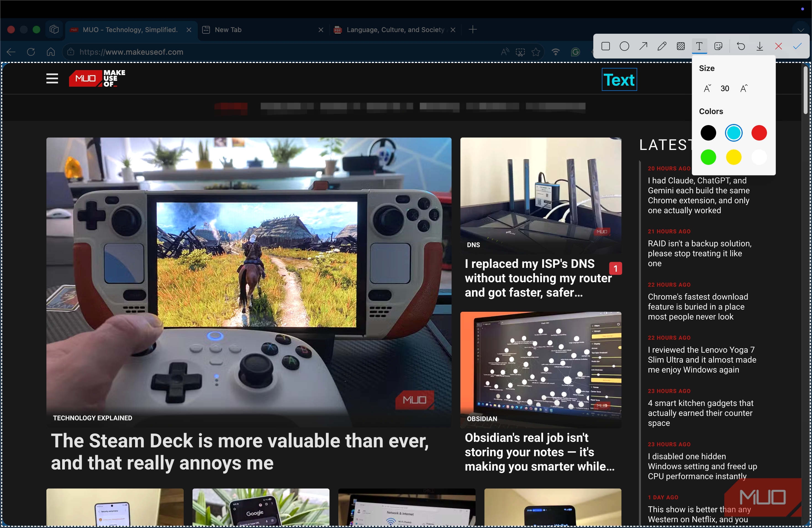Choose the white color swatch
Viewport: 812px width, 528px height.
pyautogui.click(x=759, y=157)
